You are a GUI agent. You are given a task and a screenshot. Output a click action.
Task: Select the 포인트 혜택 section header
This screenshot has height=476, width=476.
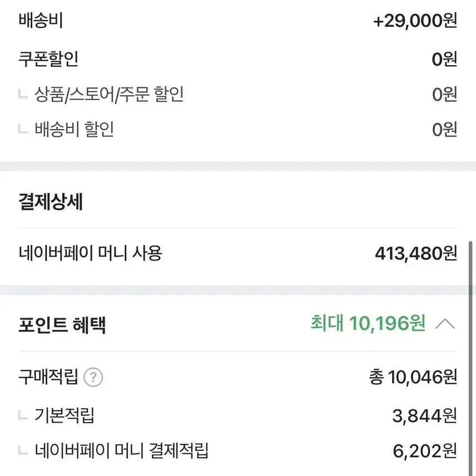(62, 325)
